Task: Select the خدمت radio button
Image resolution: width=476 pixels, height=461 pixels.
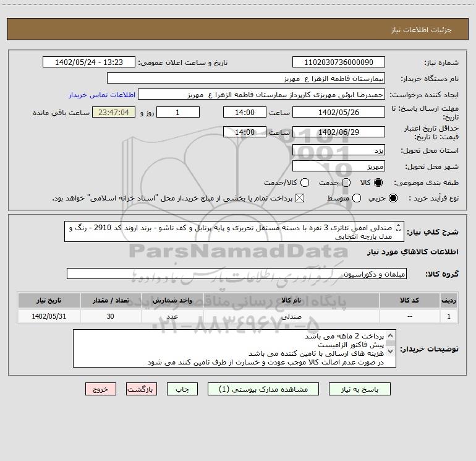Action: coord(346,183)
